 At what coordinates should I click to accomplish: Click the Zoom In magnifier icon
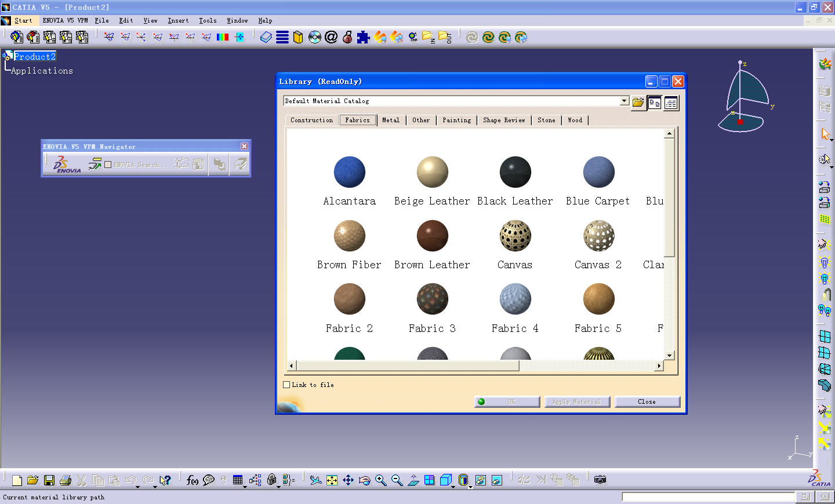pyautogui.click(x=380, y=480)
